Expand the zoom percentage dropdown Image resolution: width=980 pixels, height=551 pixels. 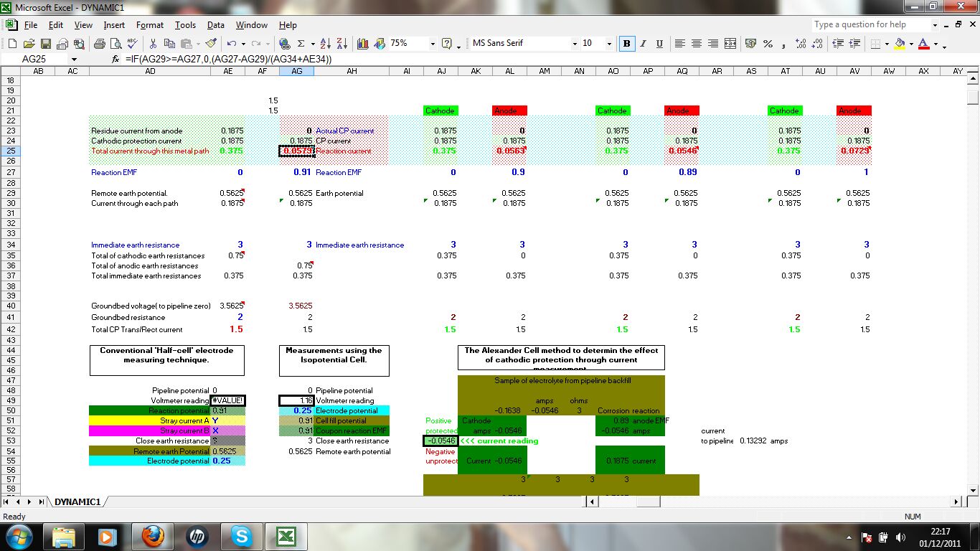point(432,44)
